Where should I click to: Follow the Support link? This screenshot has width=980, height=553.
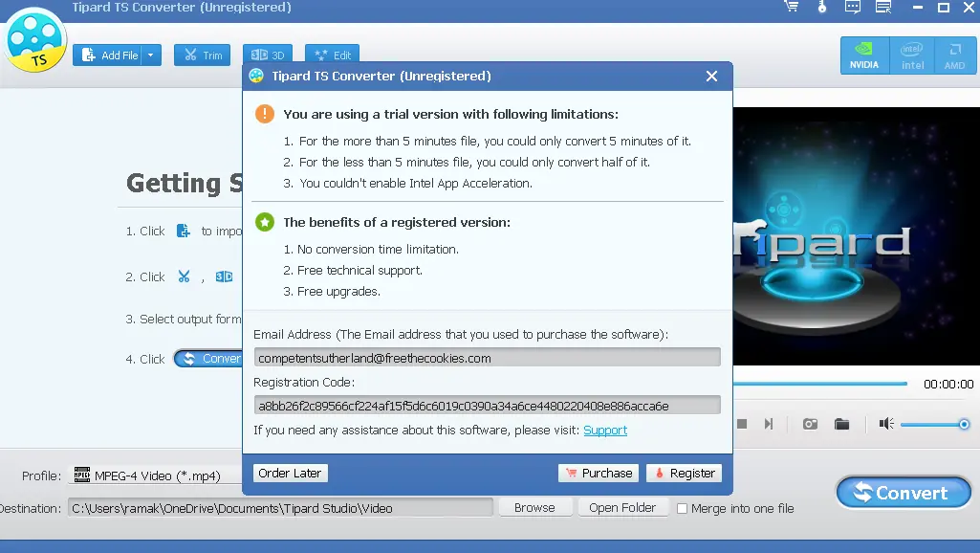click(605, 431)
